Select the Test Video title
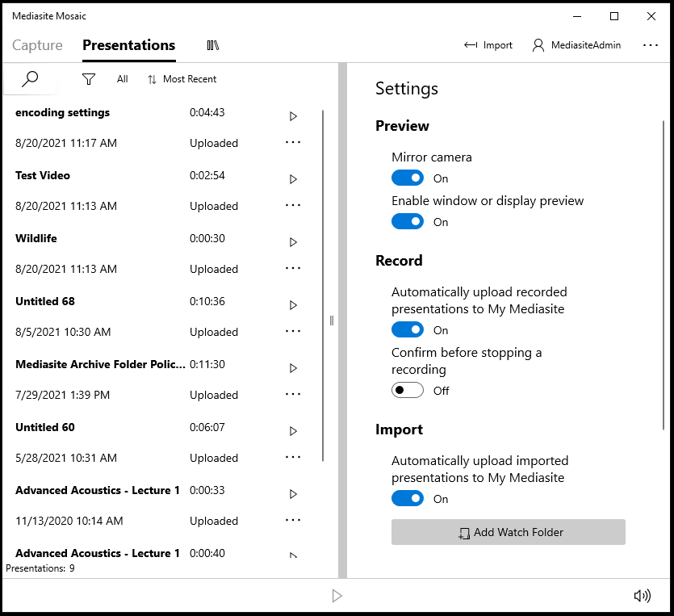The image size is (674, 616). [x=43, y=175]
